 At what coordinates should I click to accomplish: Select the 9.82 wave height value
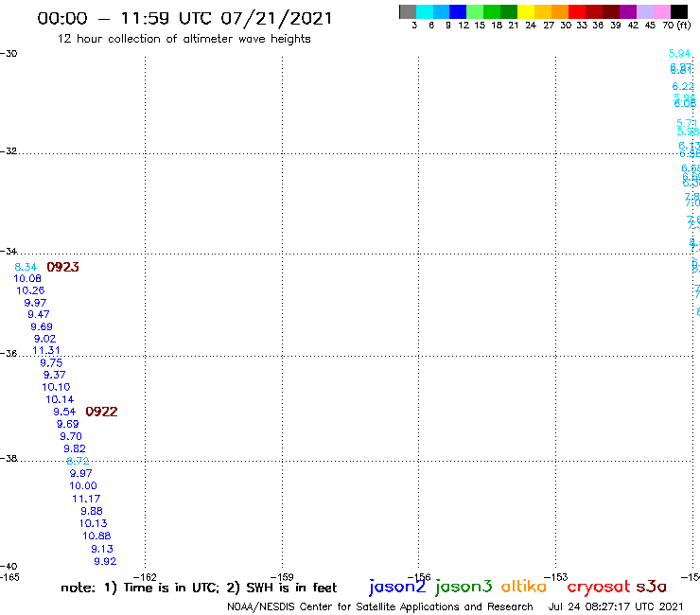(x=74, y=448)
